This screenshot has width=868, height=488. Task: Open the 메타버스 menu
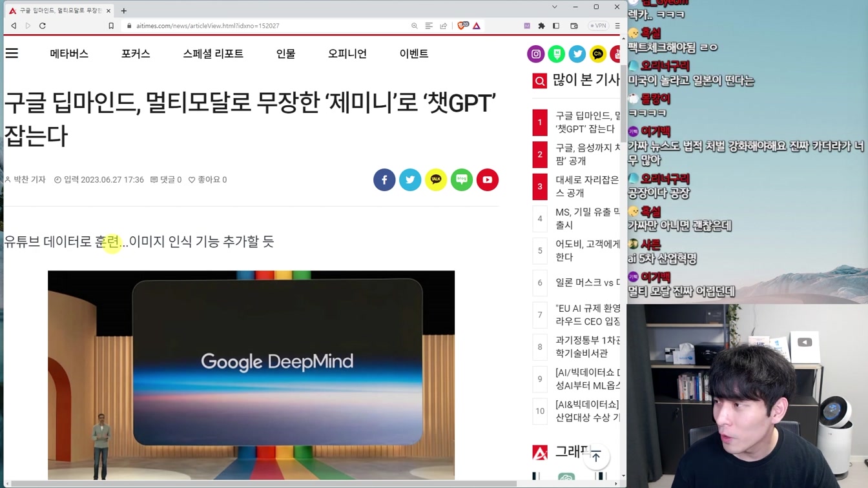[x=69, y=54]
